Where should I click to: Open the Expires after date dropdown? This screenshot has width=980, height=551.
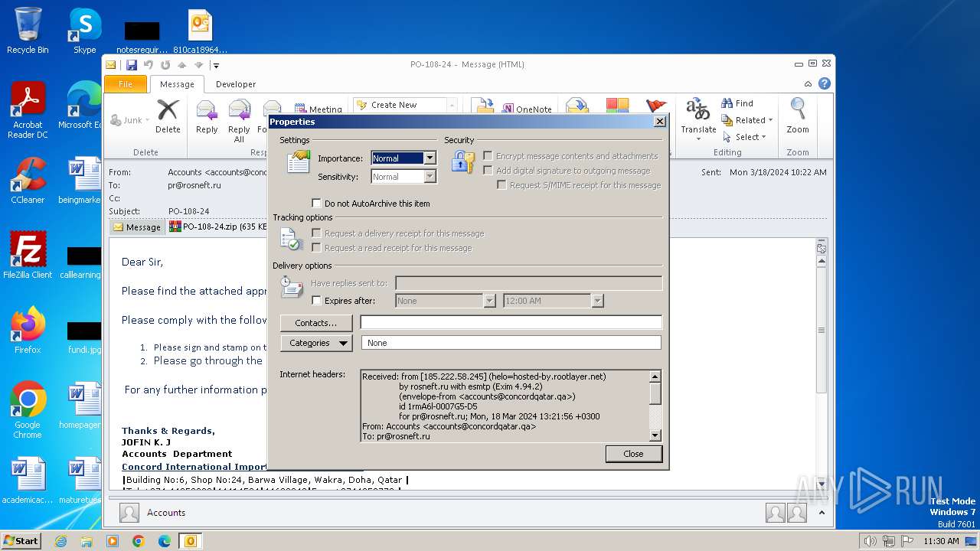pos(490,301)
